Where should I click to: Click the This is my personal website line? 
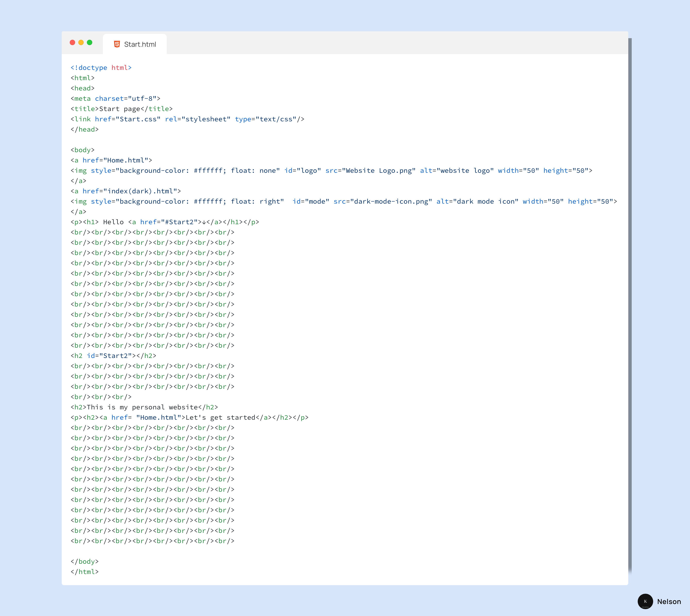[x=144, y=407]
